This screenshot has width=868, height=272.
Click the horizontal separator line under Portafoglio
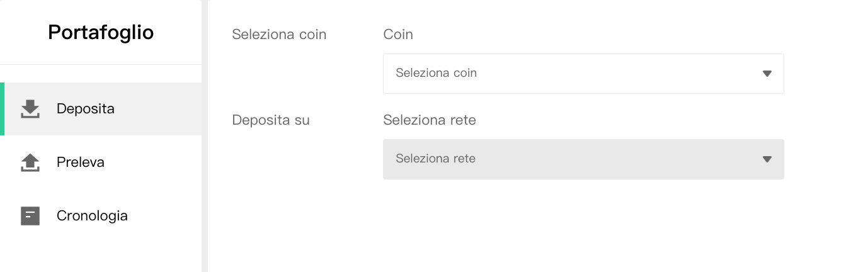(x=101, y=64)
